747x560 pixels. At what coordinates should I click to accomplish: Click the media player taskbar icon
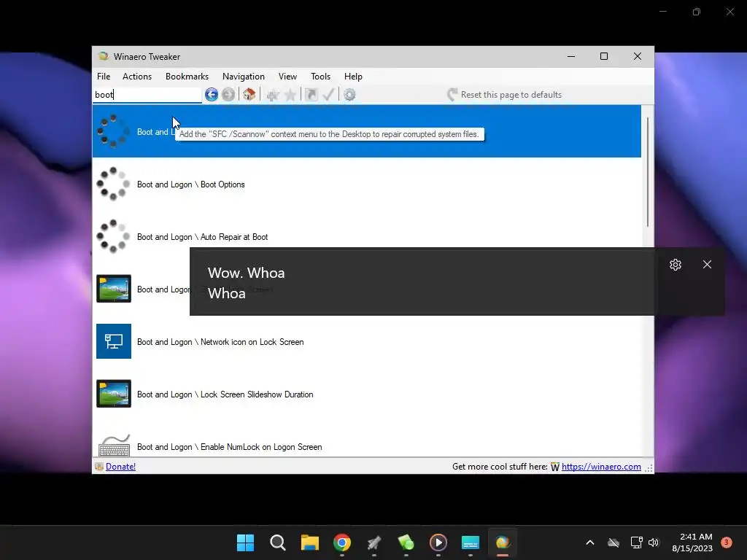tap(438, 542)
